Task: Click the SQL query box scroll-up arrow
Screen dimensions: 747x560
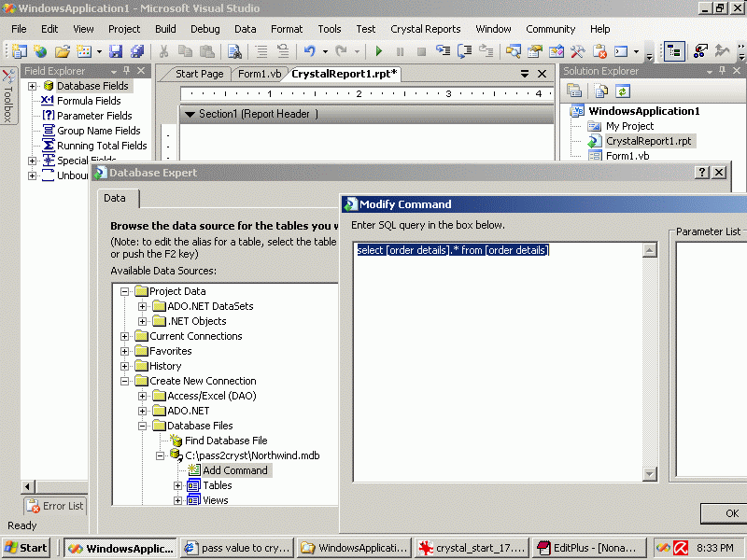Action: pyautogui.click(x=649, y=250)
